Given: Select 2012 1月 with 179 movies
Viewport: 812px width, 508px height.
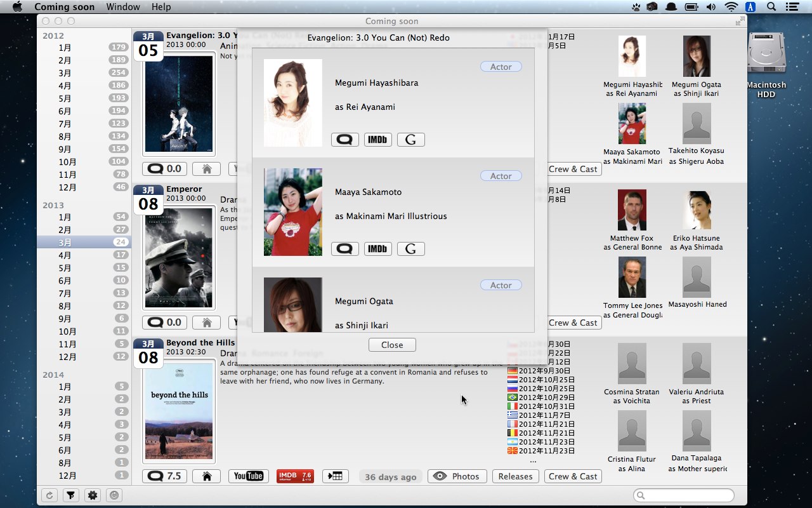Looking at the screenshot, I should [84, 48].
